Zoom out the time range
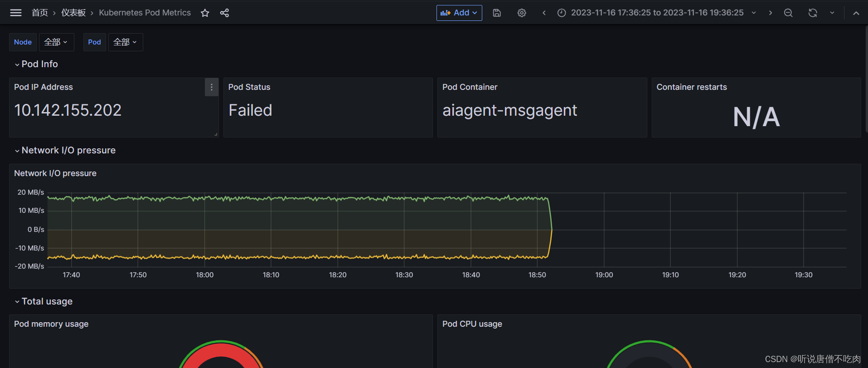 (x=788, y=13)
